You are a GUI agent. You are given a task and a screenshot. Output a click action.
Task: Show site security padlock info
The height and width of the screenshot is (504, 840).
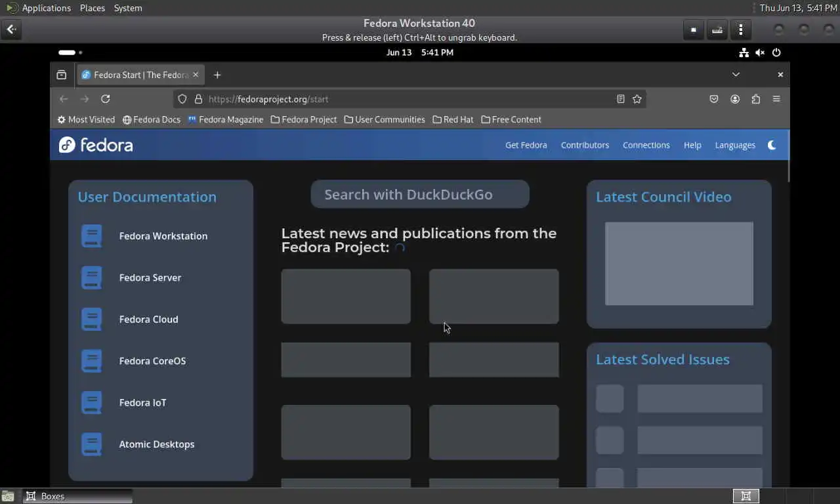[x=198, y=99]
